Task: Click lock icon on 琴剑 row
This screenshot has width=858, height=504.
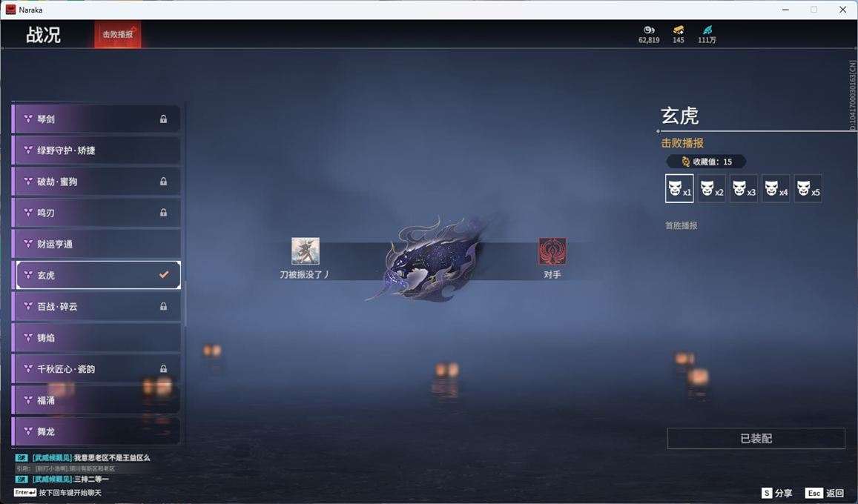Action: point(163,119)
